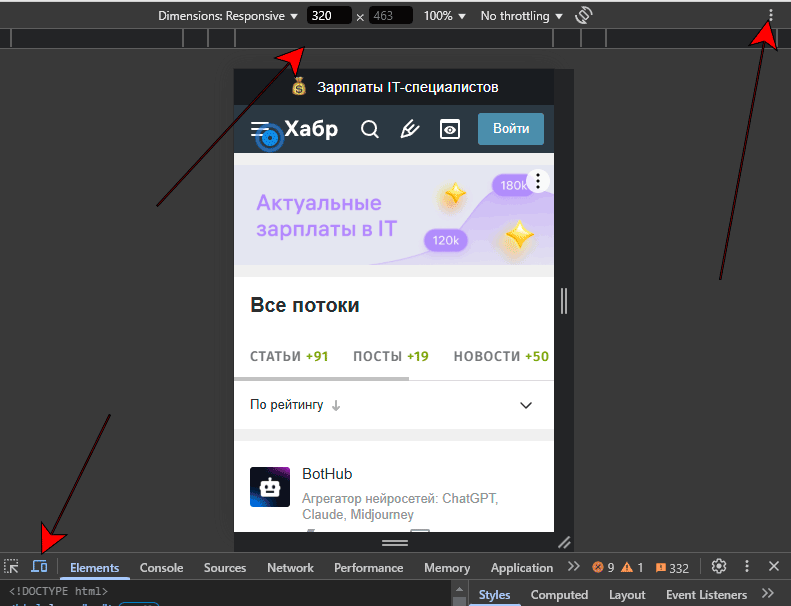The image size is (791, 606).
Task: Open the ПОСТЫ +19 tab
Action: (390, 356)
